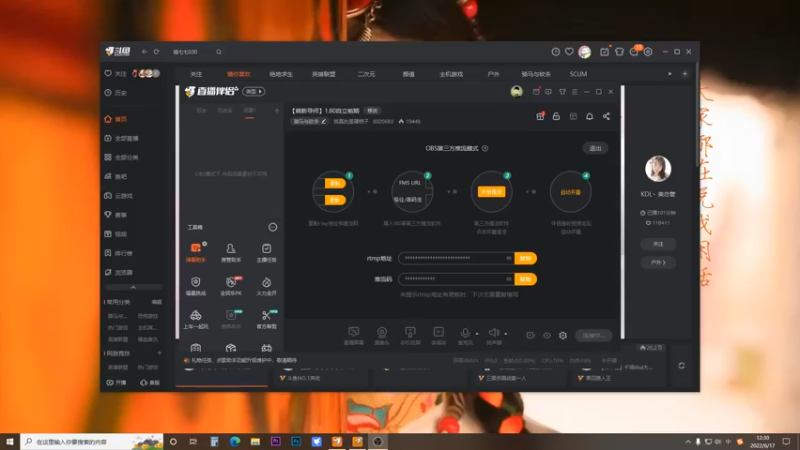Image resolution: width=800 pixels, height=450 pixels.
Task: Open the official clipping scissors tool
Action: click(x=266, y=319)
